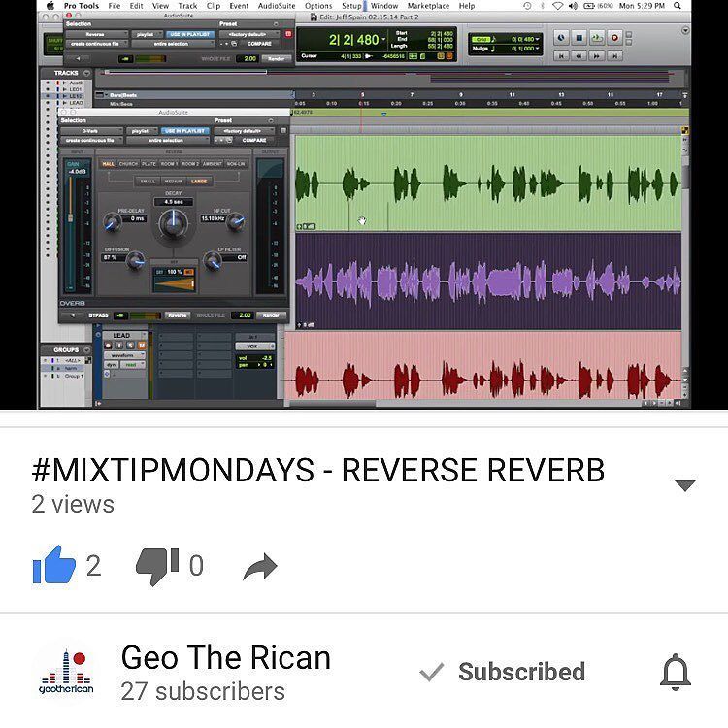Click the PRE-DELAY knob

[112, 223]
